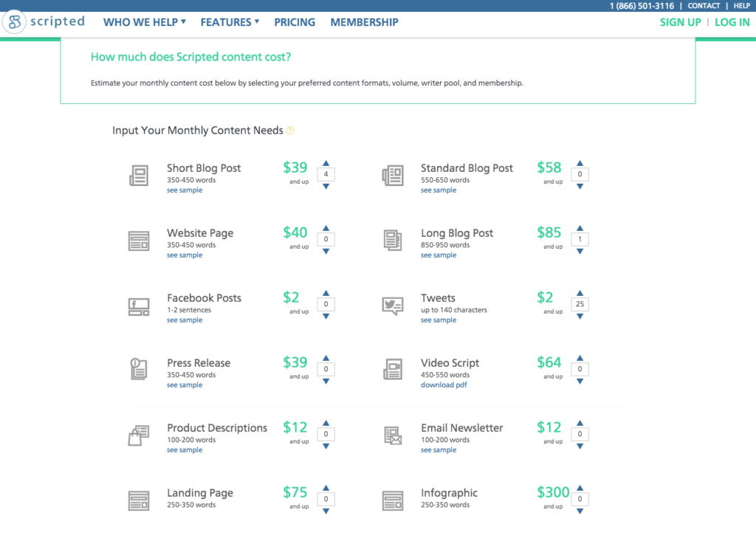Click the phone number 1 (866) 501-3116
Viewport: 756px width, 535px height.
[x=642, y=6]
